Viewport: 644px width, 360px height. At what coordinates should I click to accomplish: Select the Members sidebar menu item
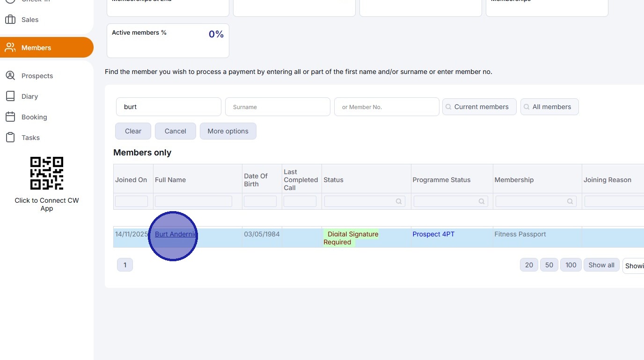pyautogui.click(x=47, y=47)
